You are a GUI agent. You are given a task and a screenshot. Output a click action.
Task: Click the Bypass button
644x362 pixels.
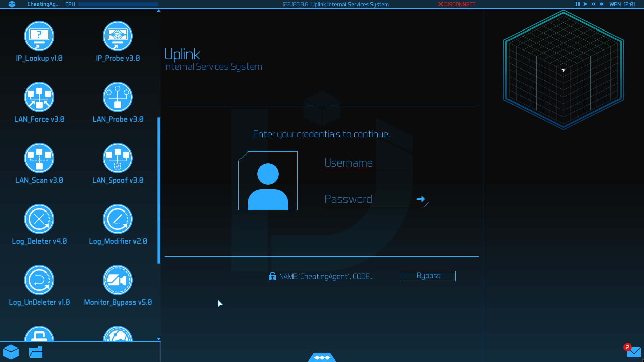click(429, 276)
